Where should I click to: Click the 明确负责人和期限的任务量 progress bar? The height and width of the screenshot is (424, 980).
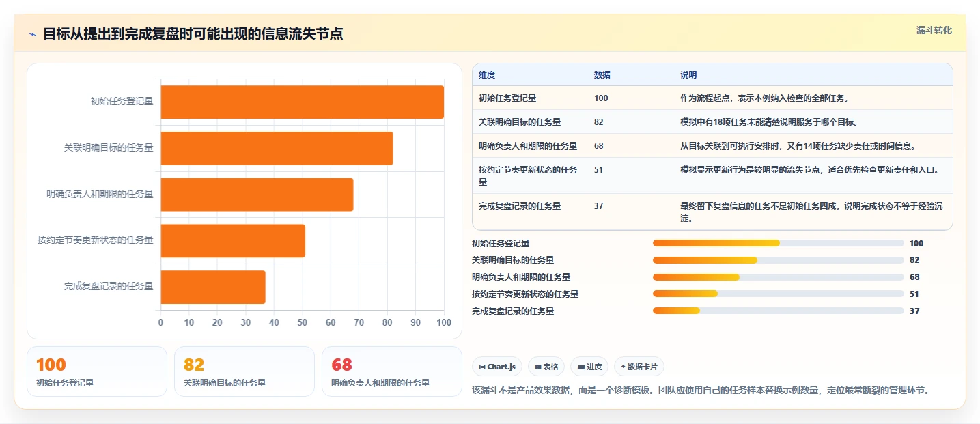click(779, 277)
